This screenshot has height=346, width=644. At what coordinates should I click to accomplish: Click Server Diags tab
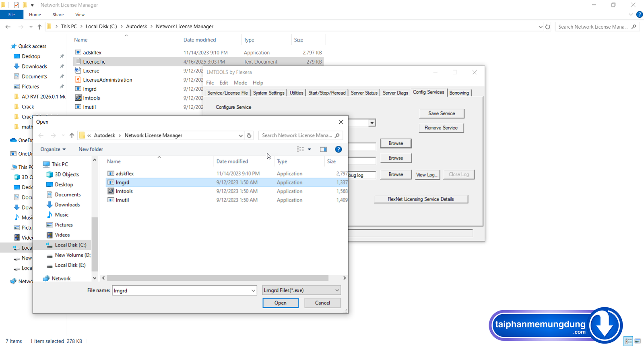click(x=395, y=93)
